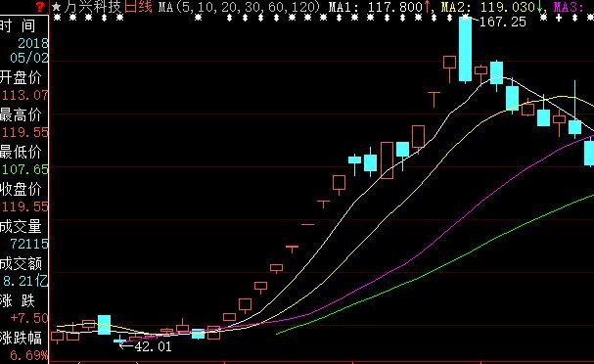This screenshot has width=594, height=364.
Task: Open the MA(5,10,20,30,60,120) indicator settings
Action: coord(239,7)
